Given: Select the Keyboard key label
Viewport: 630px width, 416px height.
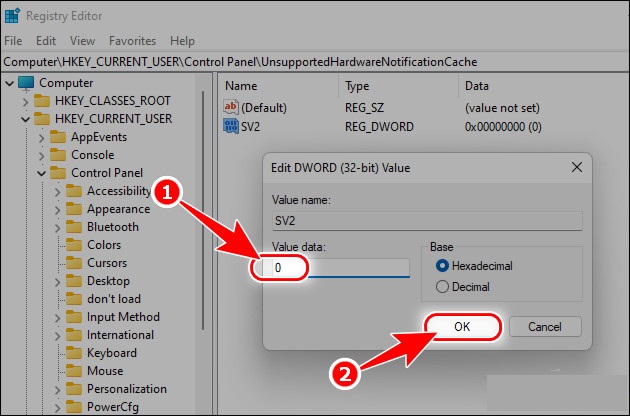Looking at the screenshot, I should [112, 353].
